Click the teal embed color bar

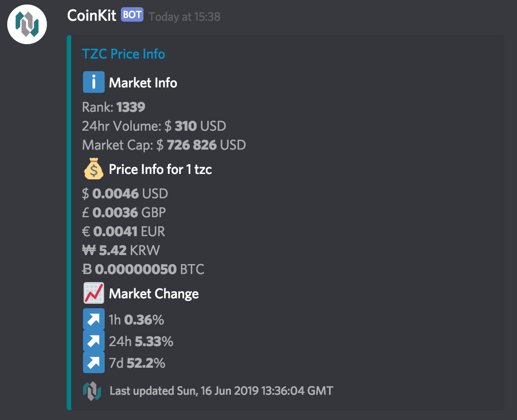click(x=69, y=223)
